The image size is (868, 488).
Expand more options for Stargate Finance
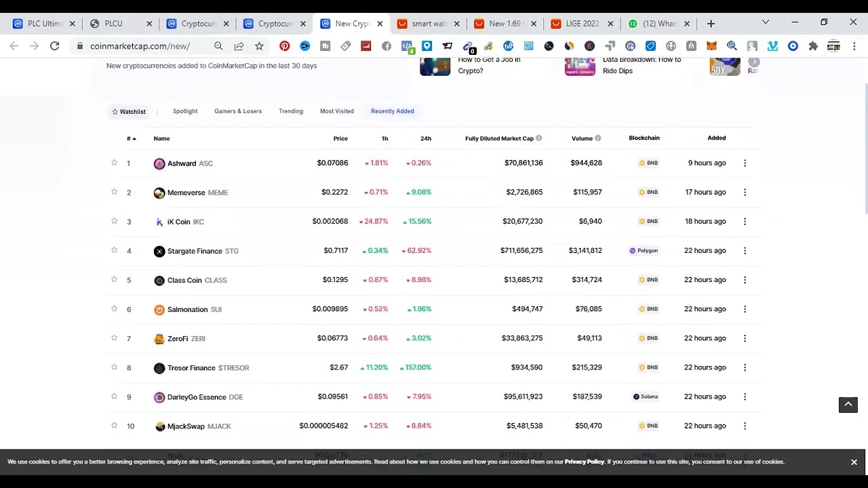pyautogui.click(x=745, y=251)
